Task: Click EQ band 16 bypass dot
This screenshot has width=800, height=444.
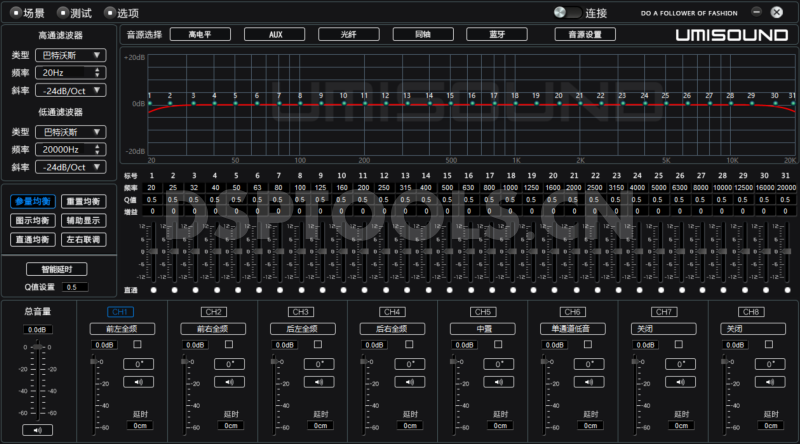Action: 470,290
